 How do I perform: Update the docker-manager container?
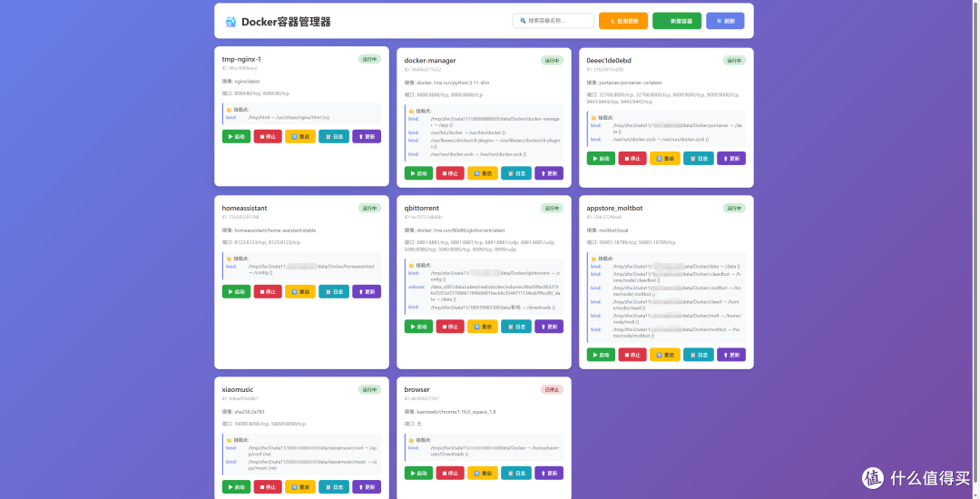click(x=549, y=173)
